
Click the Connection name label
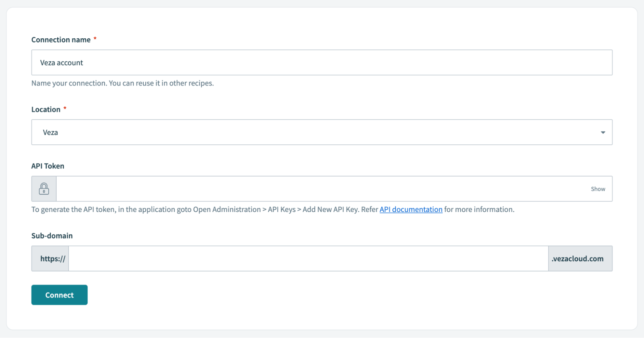(61, 40)
